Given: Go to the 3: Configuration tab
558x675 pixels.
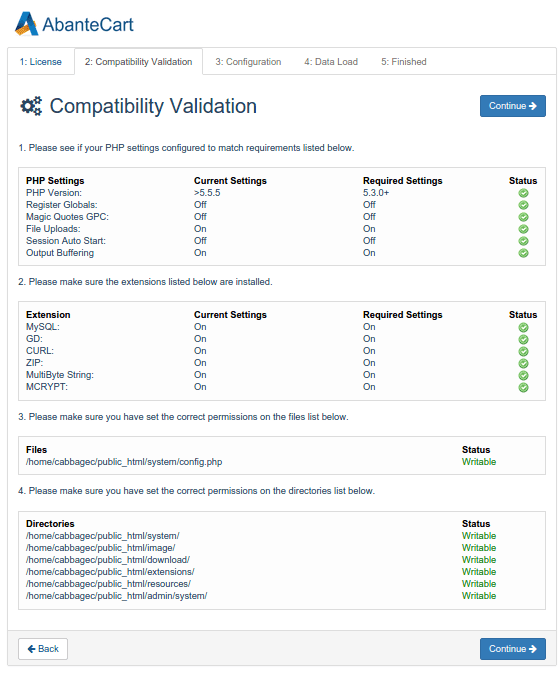Looking at the screenshot, I should [x=248, y=62].
